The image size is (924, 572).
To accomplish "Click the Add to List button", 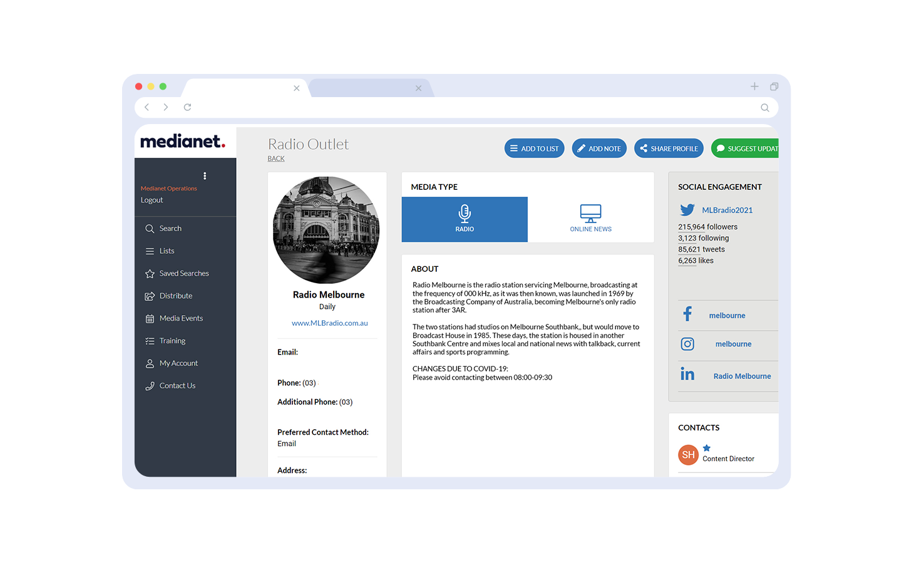I will tap(535, 148).
